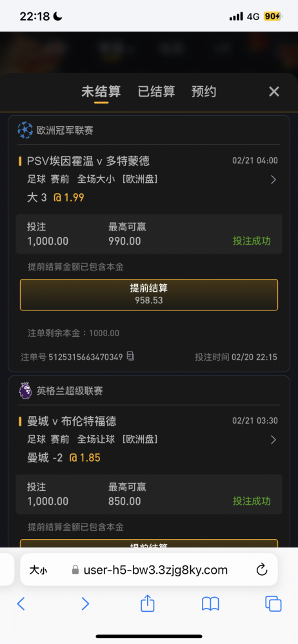Close the bet records panel

click(x=274, y=91)
